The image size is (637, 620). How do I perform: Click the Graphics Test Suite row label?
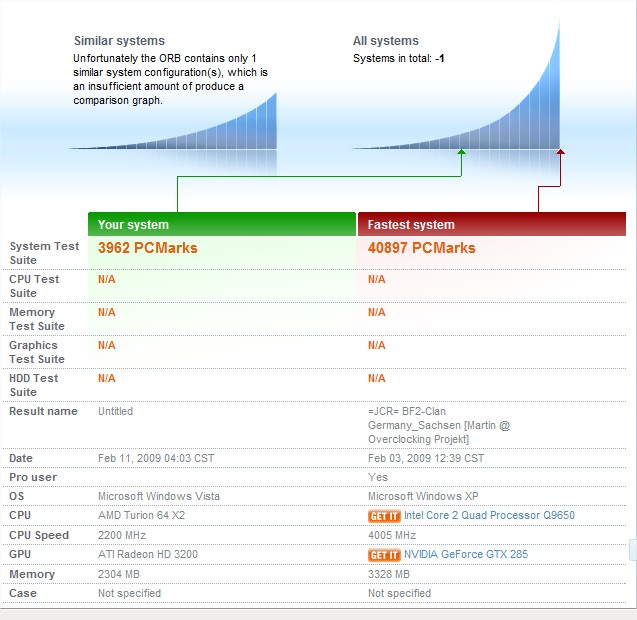(x=37, y=352)
